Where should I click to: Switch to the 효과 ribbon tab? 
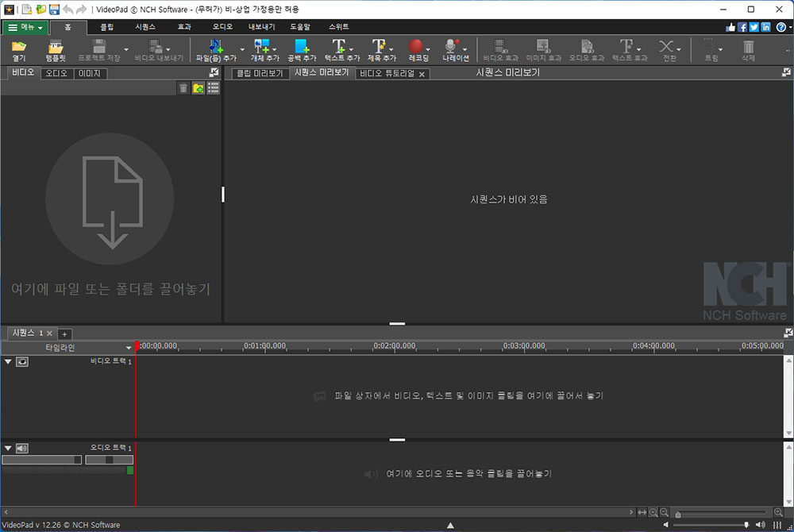click(x=184, y=27)
